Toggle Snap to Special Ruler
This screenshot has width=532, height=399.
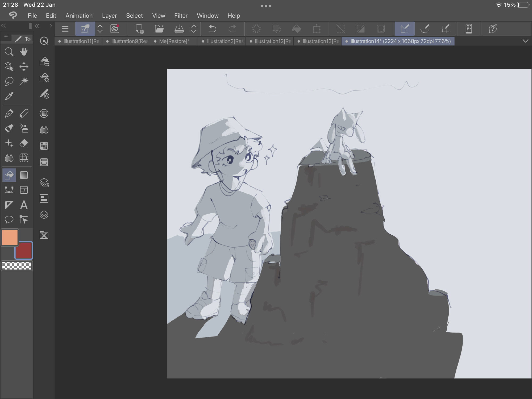coord(425,29)
